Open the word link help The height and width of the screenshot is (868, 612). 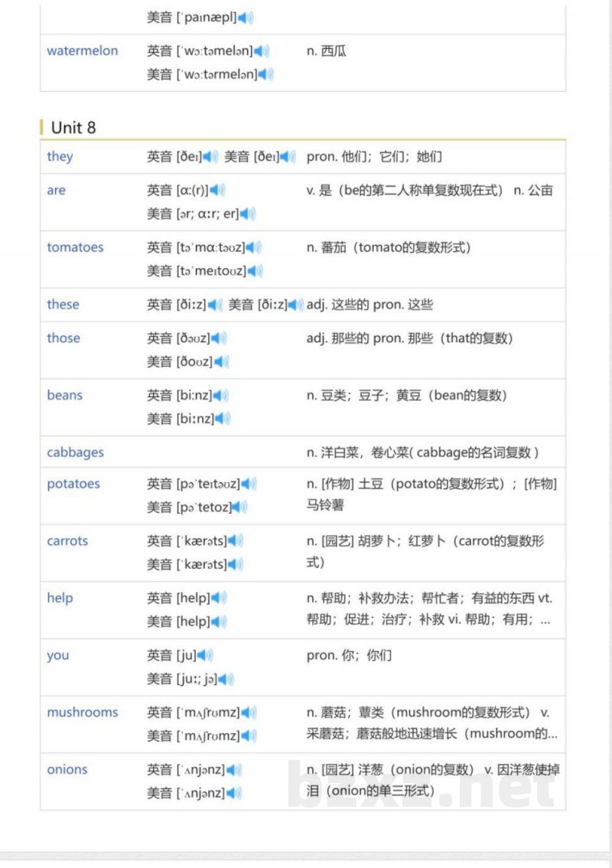[x=60, y=598]
